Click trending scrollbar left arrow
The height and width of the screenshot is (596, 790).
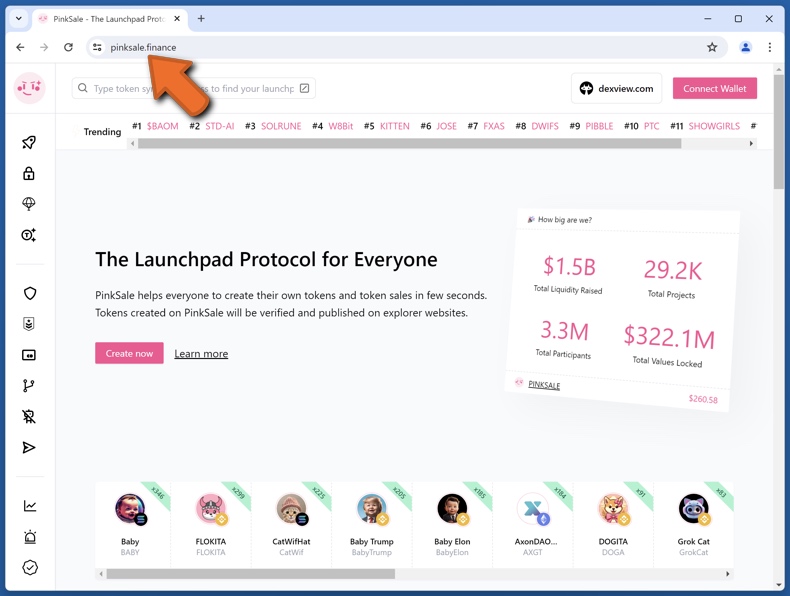pos(133,144)
